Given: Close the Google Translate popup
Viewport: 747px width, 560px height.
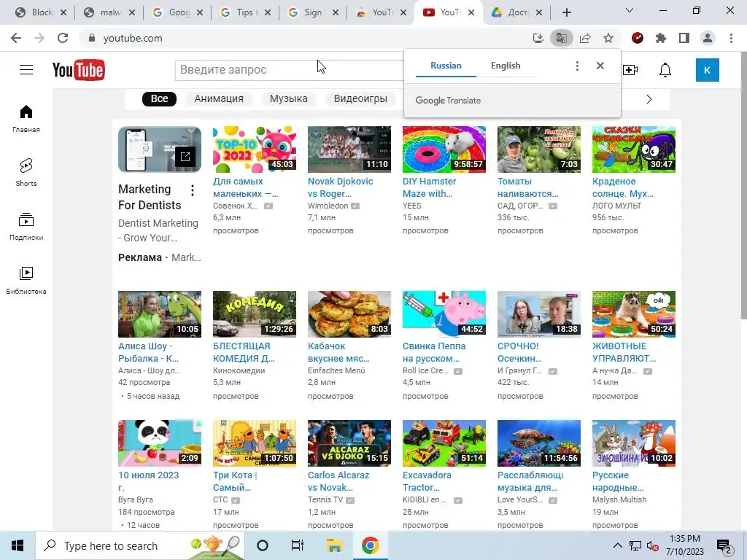Looking at the screenshot, I should [x=600, y=66].
